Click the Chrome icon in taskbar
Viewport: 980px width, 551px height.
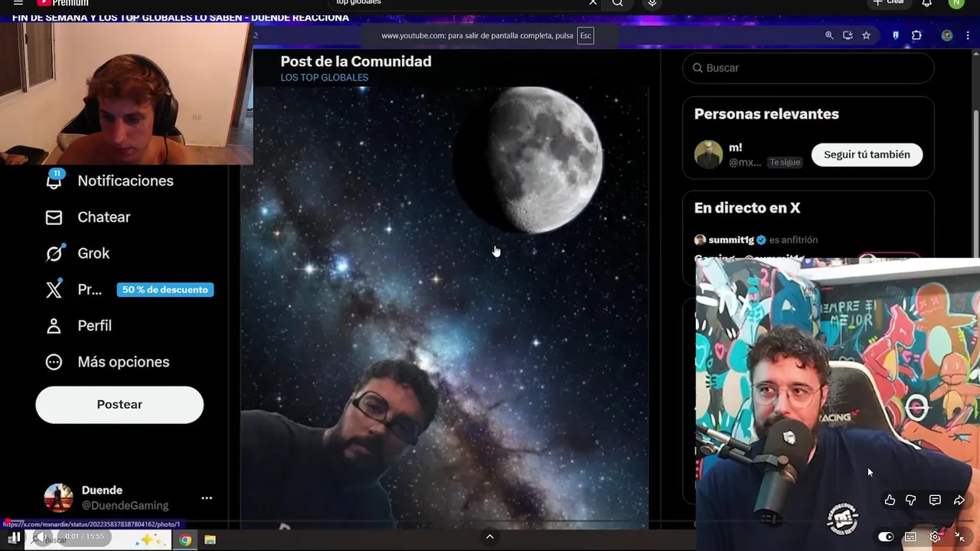(x=185, y=540)
